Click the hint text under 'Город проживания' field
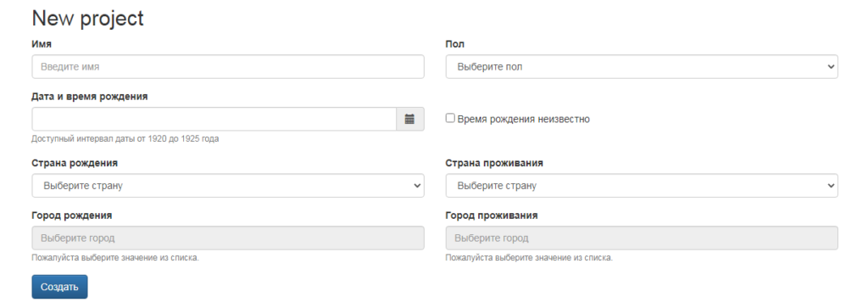 pyautogui.click(x=529, y=258)
